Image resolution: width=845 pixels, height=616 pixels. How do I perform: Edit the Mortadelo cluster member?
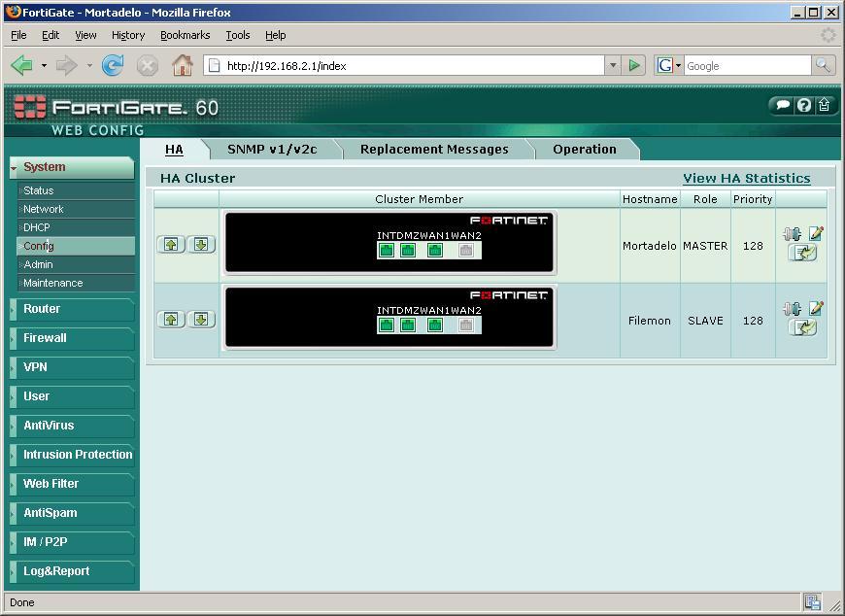816,233
